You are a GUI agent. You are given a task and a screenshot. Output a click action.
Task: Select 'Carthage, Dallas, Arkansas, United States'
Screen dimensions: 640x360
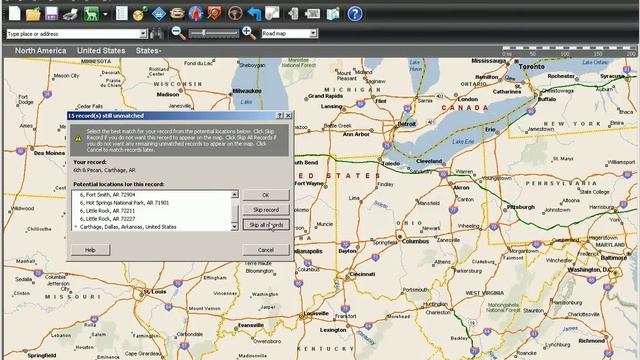point(128,227)
